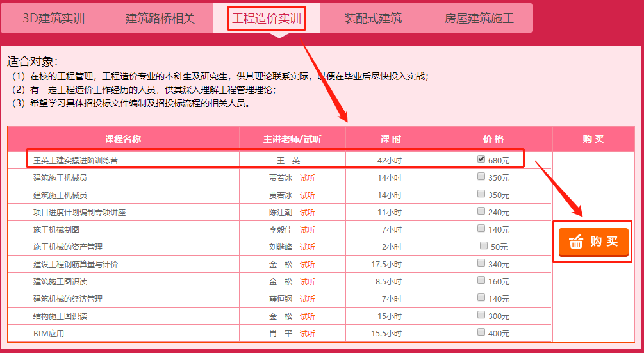The height and width of the screenshot is (353, 644).
Task: Click the course name 建设工程钢筋算量与计价
Action: tap(76, 265)
